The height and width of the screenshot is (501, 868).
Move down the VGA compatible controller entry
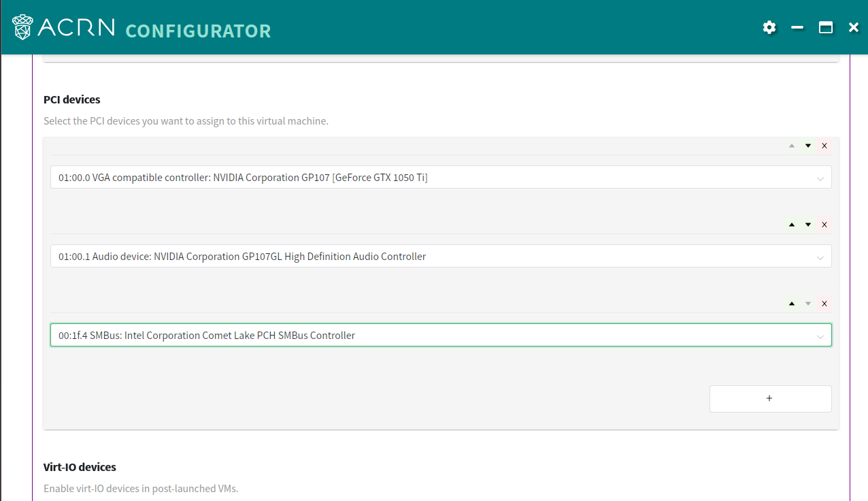coord(808,146)
